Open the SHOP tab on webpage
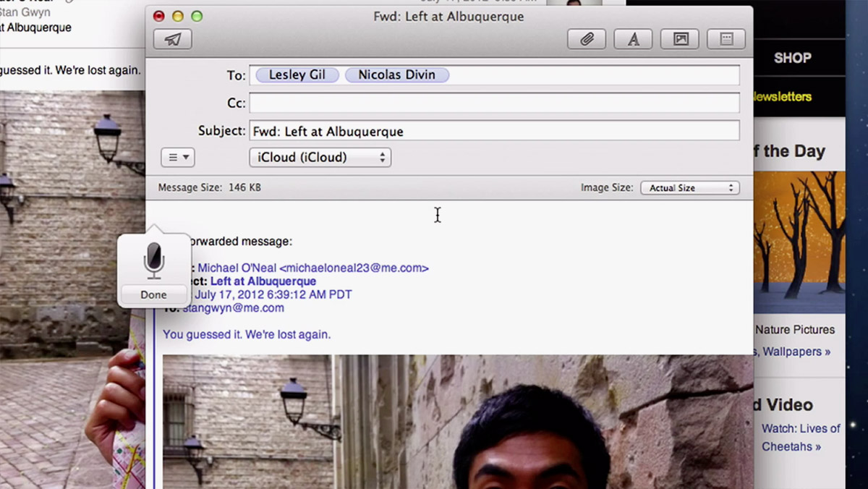Viewport: 868px width, 489px height. point(792,58)
